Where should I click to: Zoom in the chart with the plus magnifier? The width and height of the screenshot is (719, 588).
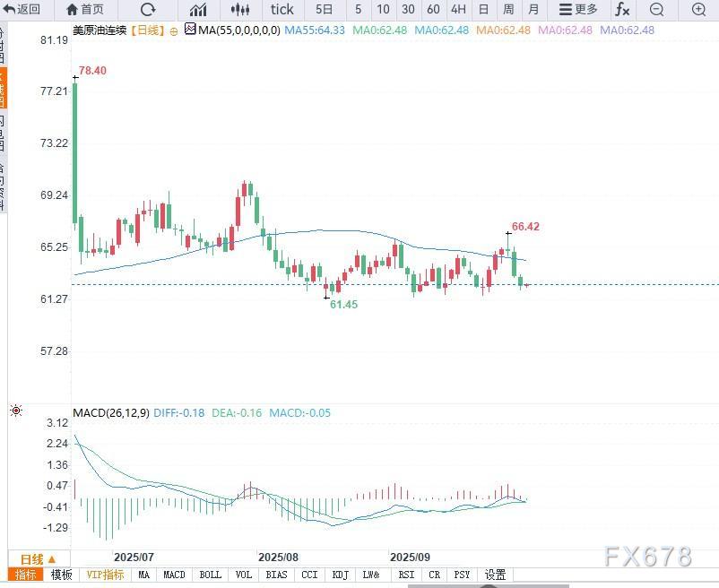pos(698,10)
